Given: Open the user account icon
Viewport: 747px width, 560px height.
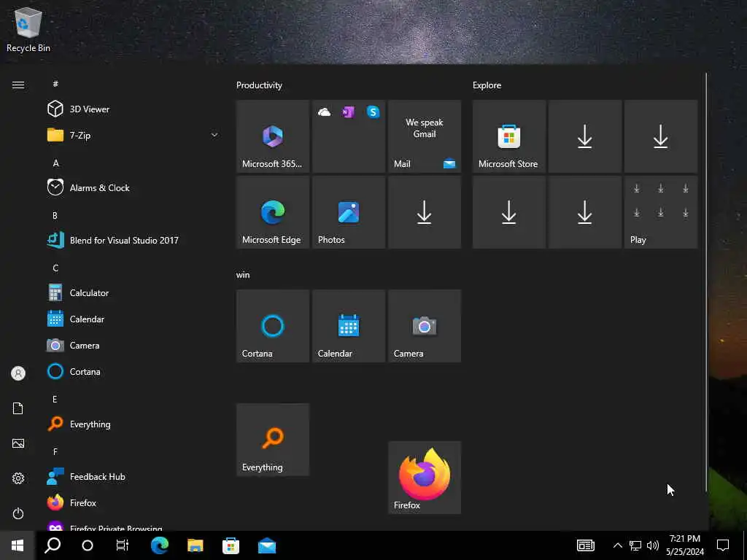Looking at the screenshot, I should [x=18, y=373].
